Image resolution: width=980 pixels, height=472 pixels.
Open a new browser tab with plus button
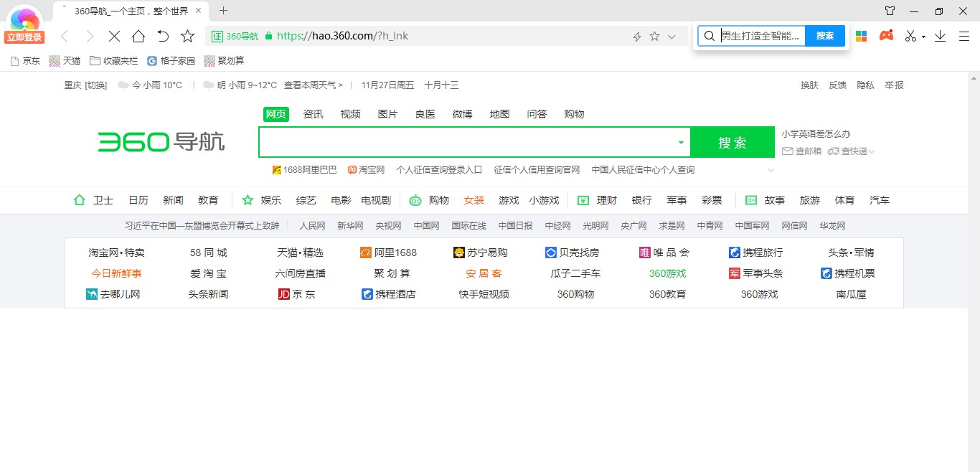coord(223,11)
